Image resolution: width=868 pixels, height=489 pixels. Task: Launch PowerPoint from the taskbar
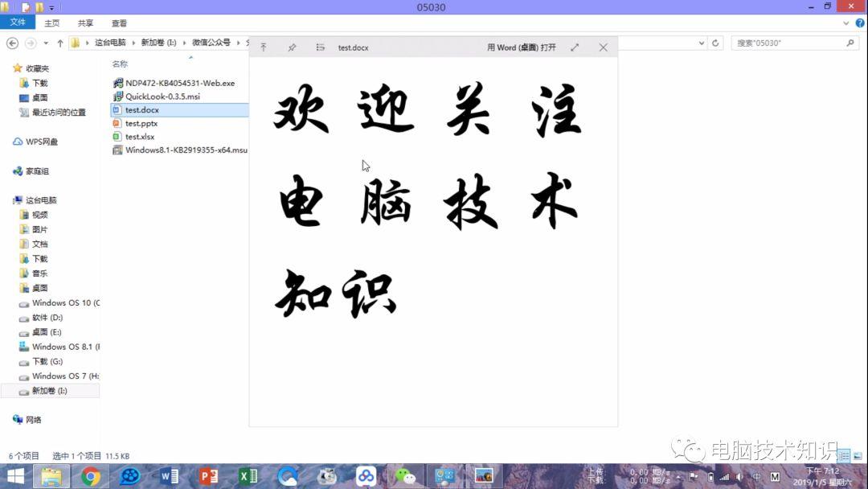point(209,476)
